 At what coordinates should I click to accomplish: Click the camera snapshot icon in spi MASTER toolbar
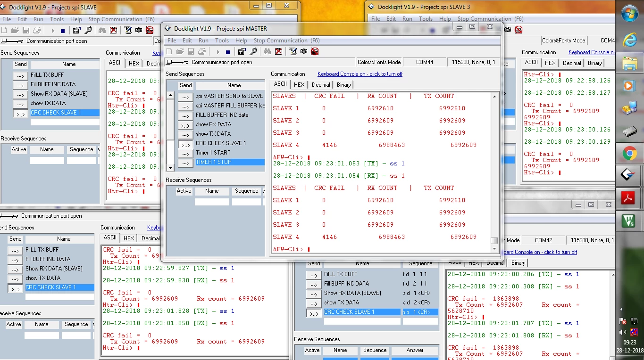[304, 51]
